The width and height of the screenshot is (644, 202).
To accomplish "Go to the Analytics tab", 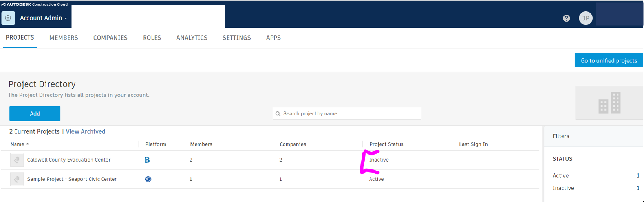I will (x=192, y=38).
